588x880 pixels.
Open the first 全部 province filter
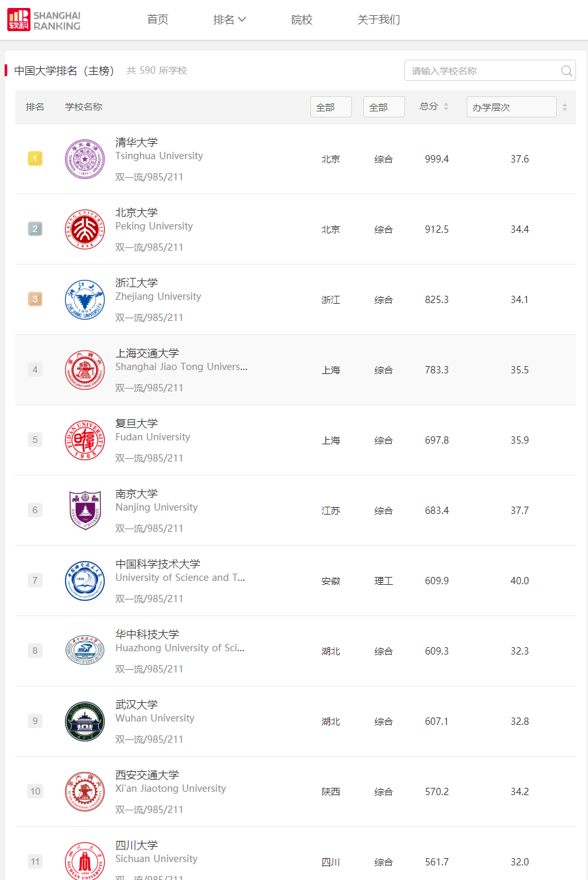pos(331,107)
